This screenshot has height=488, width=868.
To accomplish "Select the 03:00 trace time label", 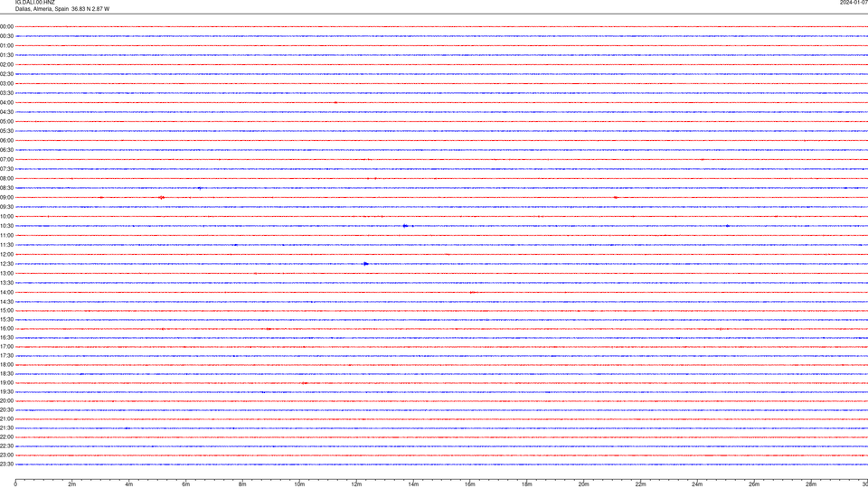I will pos(6,83).
